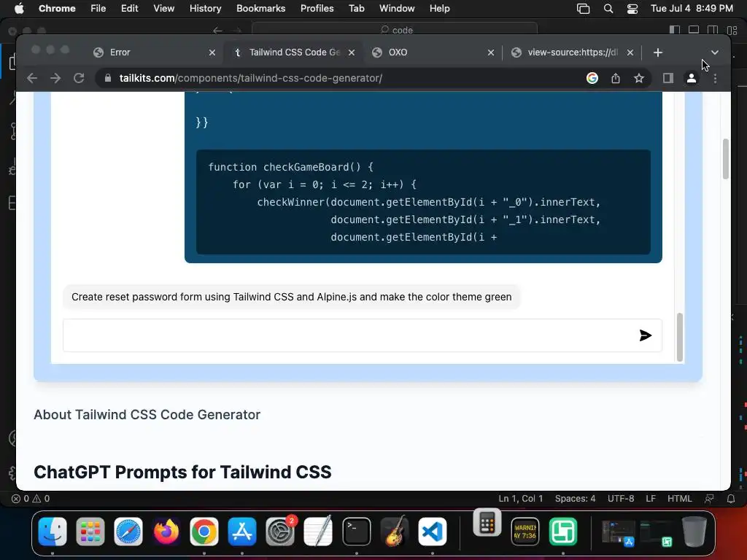Close the OXO tab
Image resolution: width=747 pixels, height=560 pixels.
[491, 52]
